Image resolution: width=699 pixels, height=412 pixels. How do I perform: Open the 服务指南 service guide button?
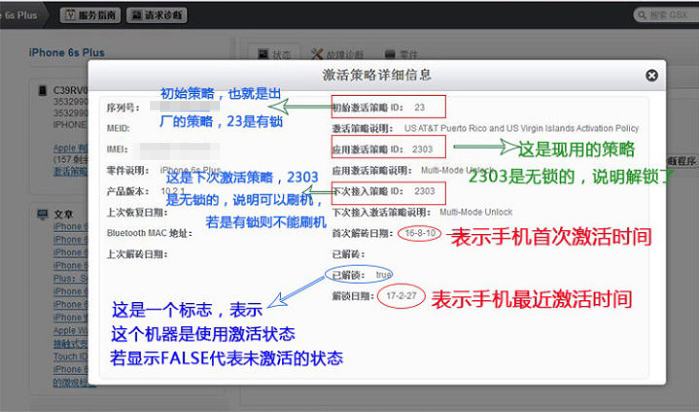point(91,15)
